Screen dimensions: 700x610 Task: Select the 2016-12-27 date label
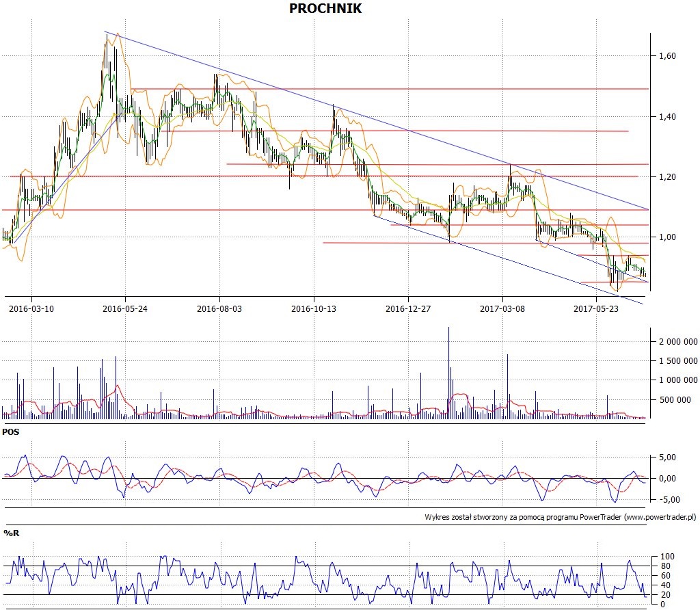pos(408,308)
